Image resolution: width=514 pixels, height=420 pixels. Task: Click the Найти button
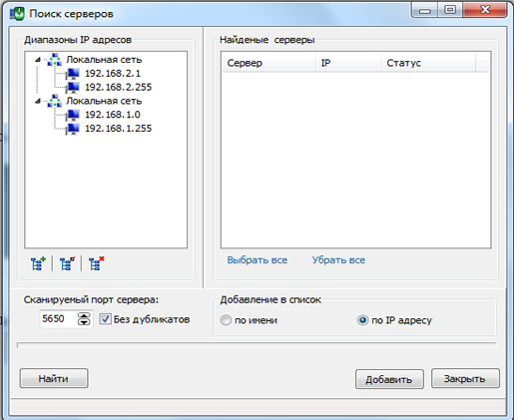(54, 378)
